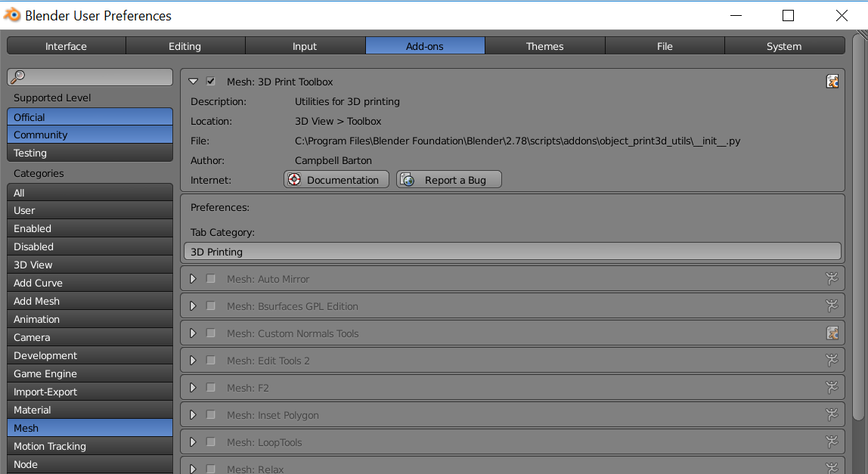Enable the Auto Mirror add-on checkbox
The width and height of the screenshot is (868, 474).
[210, 278]
